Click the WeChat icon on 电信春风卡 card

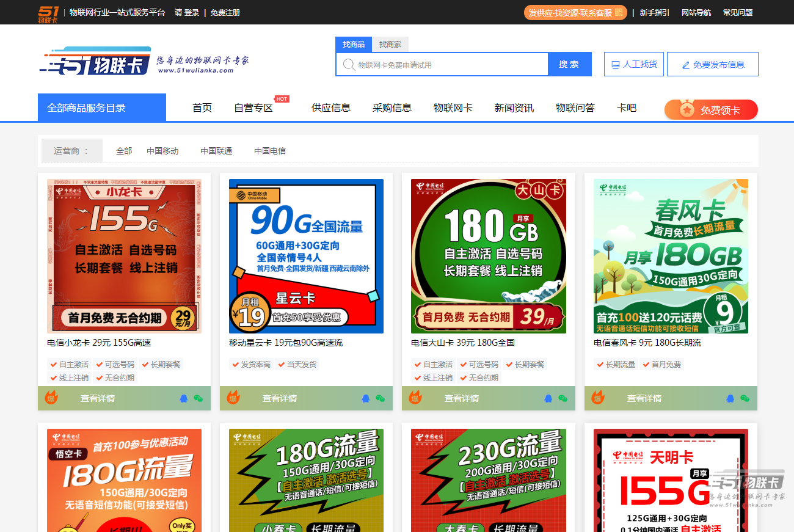(x=745, y=398)
